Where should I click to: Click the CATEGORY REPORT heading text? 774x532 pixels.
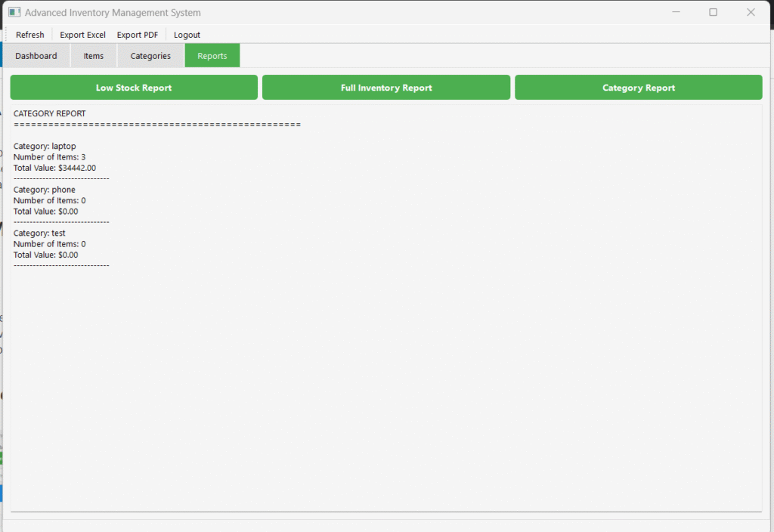49,113
